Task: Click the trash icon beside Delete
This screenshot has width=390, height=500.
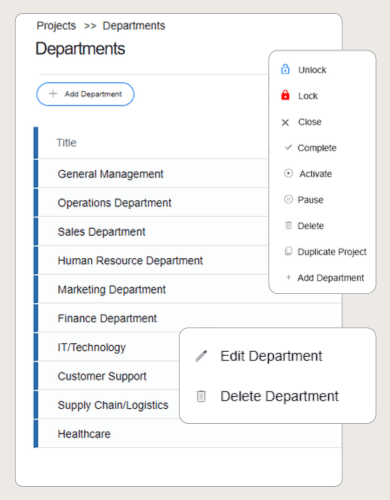Action: point(289,225)
